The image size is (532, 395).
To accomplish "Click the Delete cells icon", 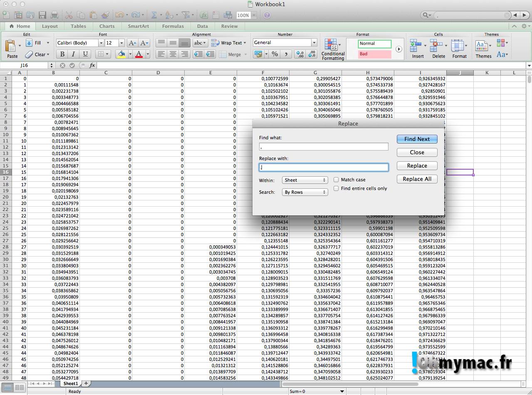I will click(436, 45).
